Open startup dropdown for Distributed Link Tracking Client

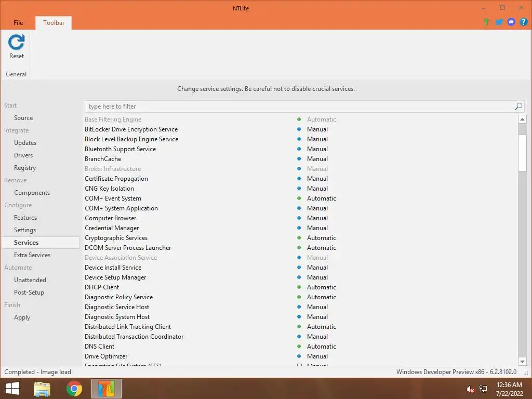[x=321, y=327]
